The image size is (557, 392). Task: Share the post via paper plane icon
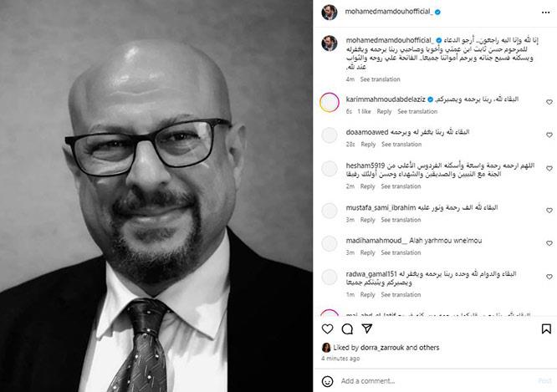point(367,328)
